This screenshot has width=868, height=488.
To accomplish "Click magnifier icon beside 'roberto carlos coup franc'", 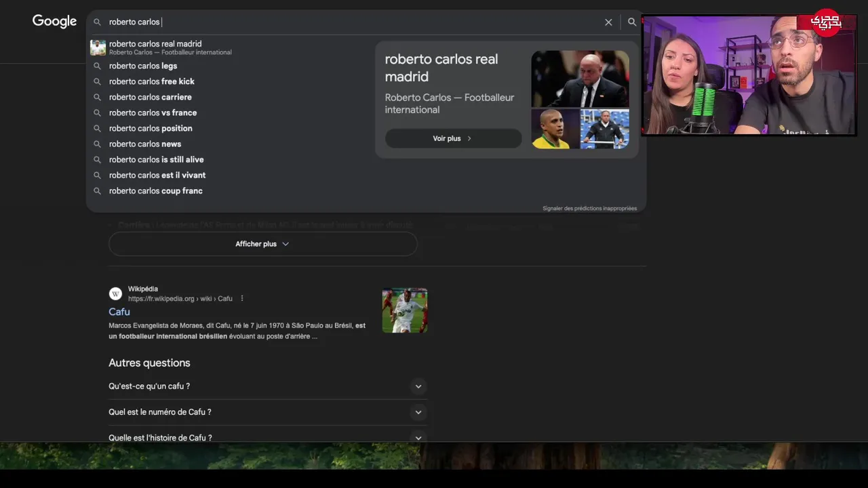I will [97, 190].
